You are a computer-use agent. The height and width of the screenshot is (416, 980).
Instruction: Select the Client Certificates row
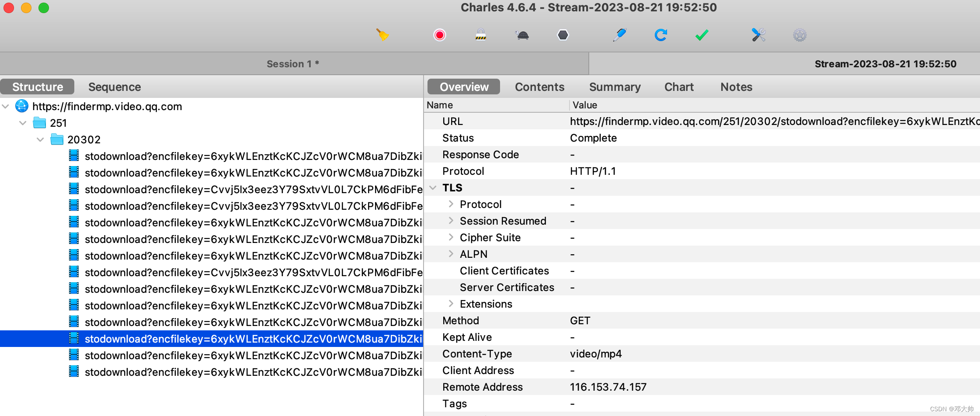click(702, 270)
